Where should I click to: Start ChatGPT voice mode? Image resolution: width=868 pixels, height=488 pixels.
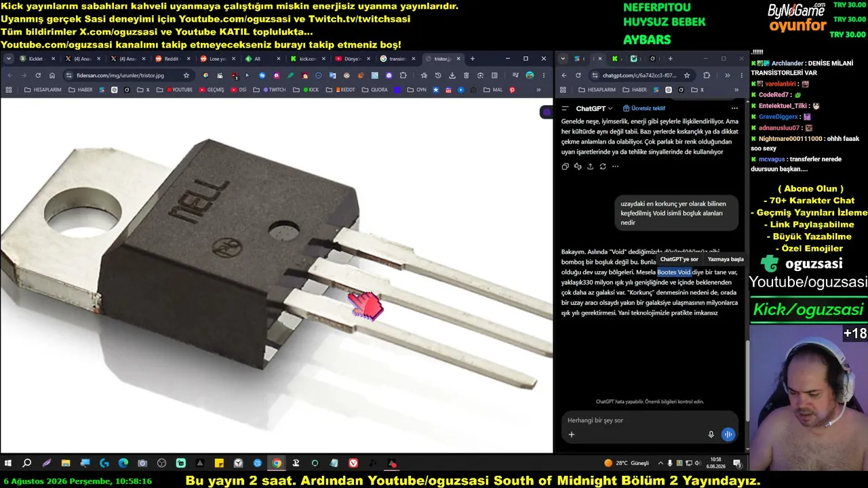coord(728,434)
